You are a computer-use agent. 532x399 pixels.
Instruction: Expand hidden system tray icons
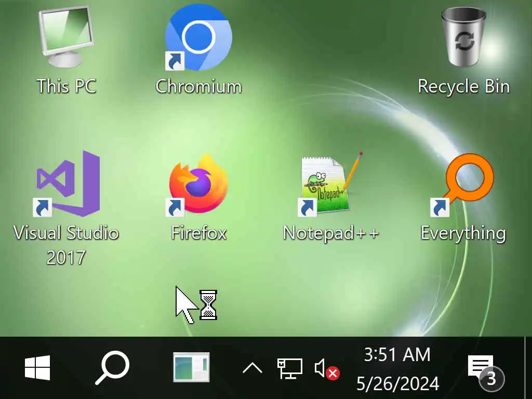pyautogui.click(x=252, y=368)
